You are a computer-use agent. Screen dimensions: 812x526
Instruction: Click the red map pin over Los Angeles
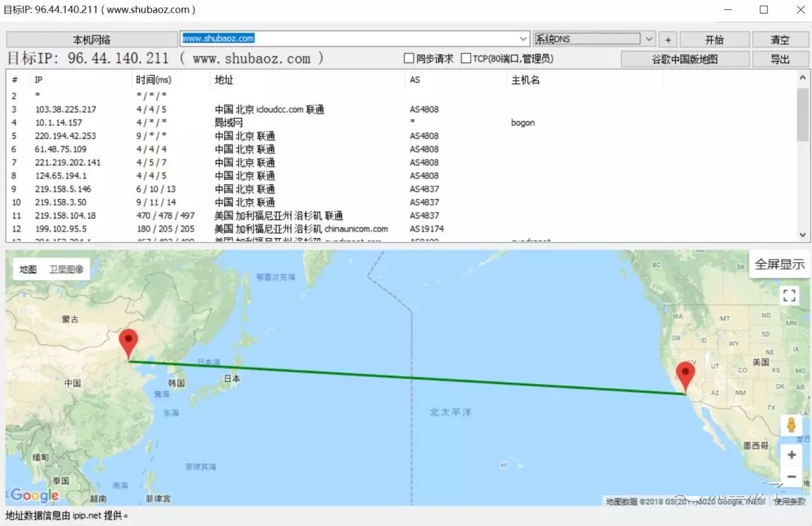point(685,375)
